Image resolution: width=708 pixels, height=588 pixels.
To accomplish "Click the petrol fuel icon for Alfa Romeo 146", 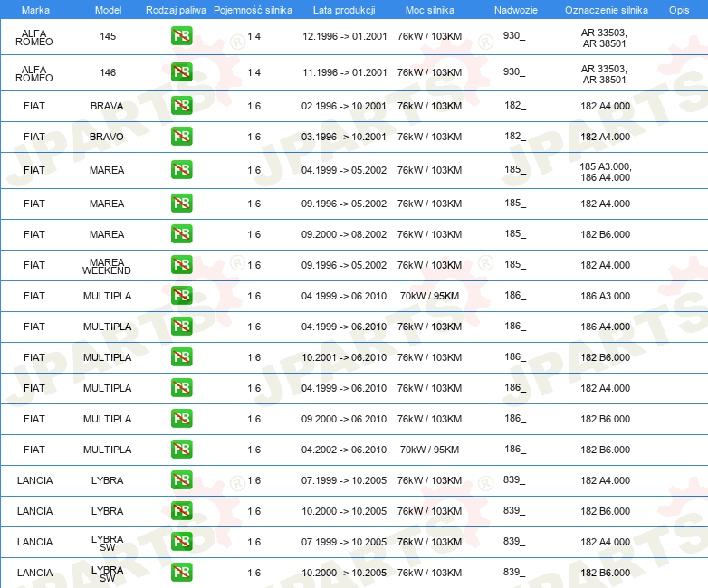I will pos(181,72).
